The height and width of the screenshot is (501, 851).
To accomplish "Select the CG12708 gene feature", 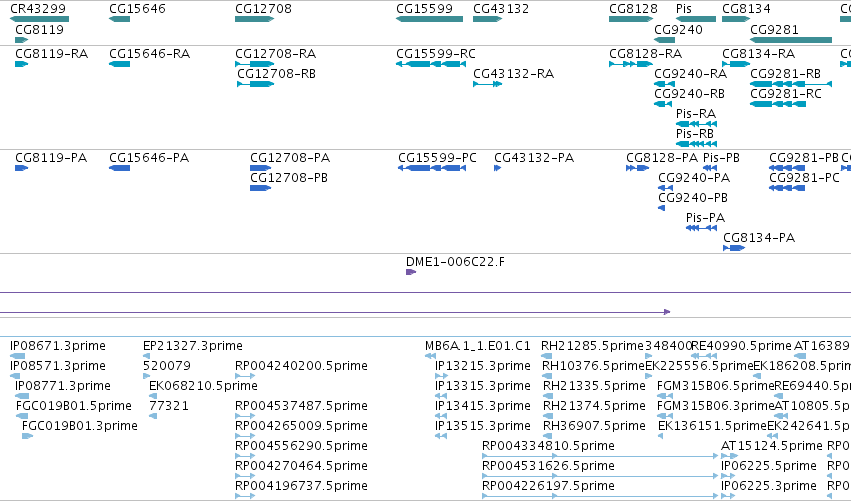I will (x=255, y=19).
